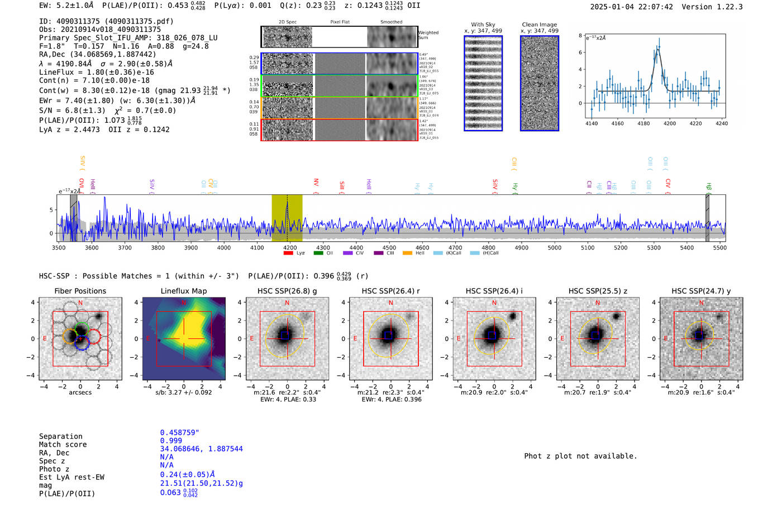Screen dimensions: 782x532
Task: Click the Phot z plot not available message
Action: (580, 456)
